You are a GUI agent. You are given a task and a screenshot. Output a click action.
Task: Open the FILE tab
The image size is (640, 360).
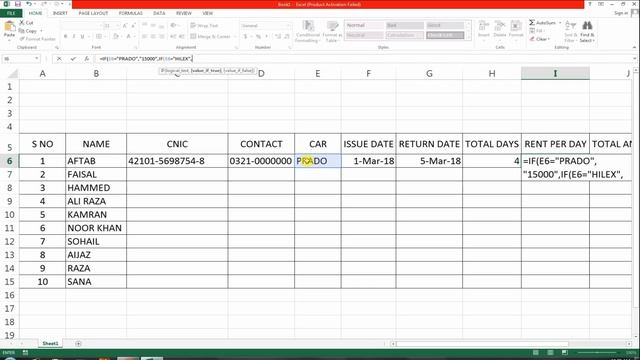11,13
